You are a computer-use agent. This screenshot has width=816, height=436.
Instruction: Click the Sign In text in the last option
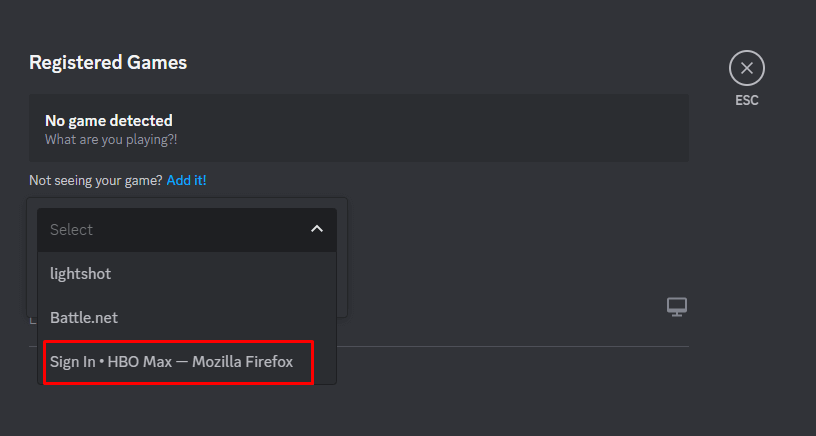click(x=70, y=361)
